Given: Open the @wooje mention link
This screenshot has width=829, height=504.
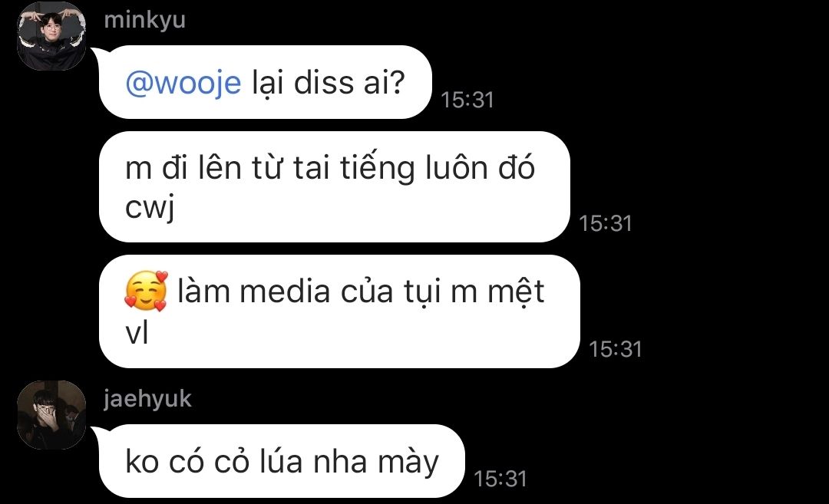Looking at the screenshot, I should click(183, 83).
